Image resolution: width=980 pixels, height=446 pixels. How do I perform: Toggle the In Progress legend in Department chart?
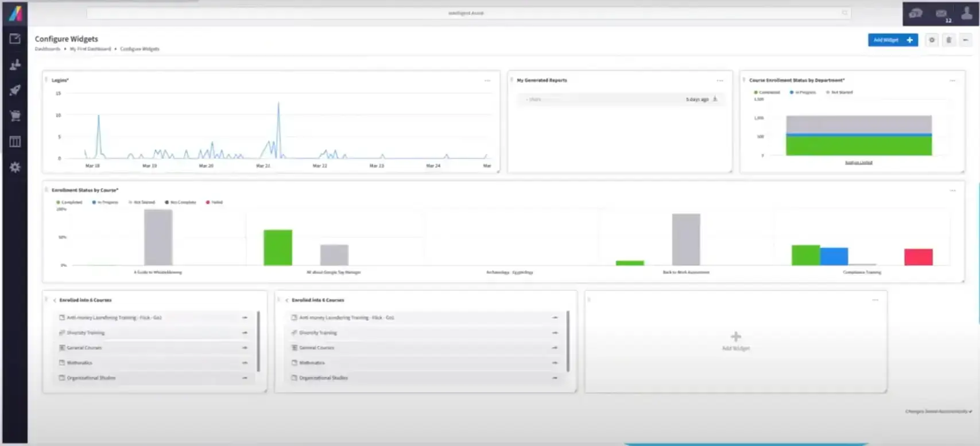tap(803, 92)
